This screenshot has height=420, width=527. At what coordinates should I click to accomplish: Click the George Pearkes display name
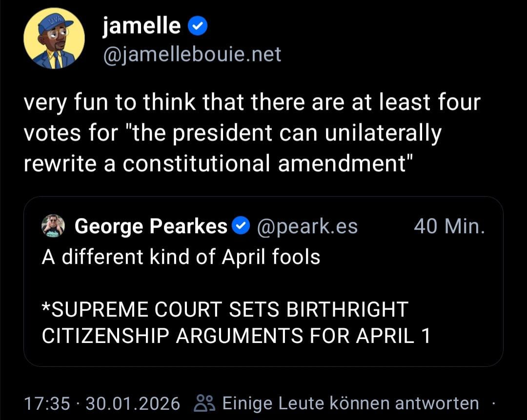pyautogui.click(x=151, y=226)
